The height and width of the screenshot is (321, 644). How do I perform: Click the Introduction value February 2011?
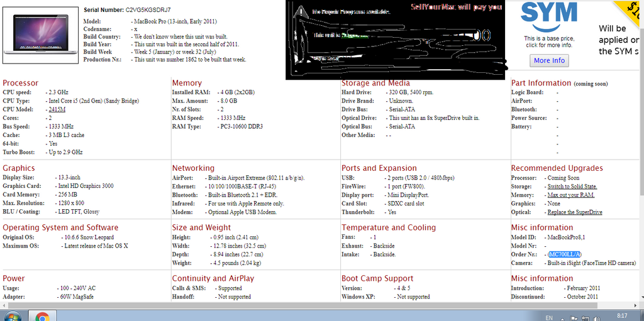click(584, 288)
